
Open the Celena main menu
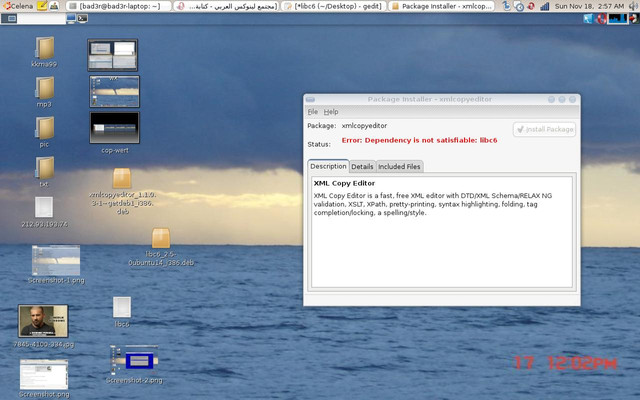point(18,6)
